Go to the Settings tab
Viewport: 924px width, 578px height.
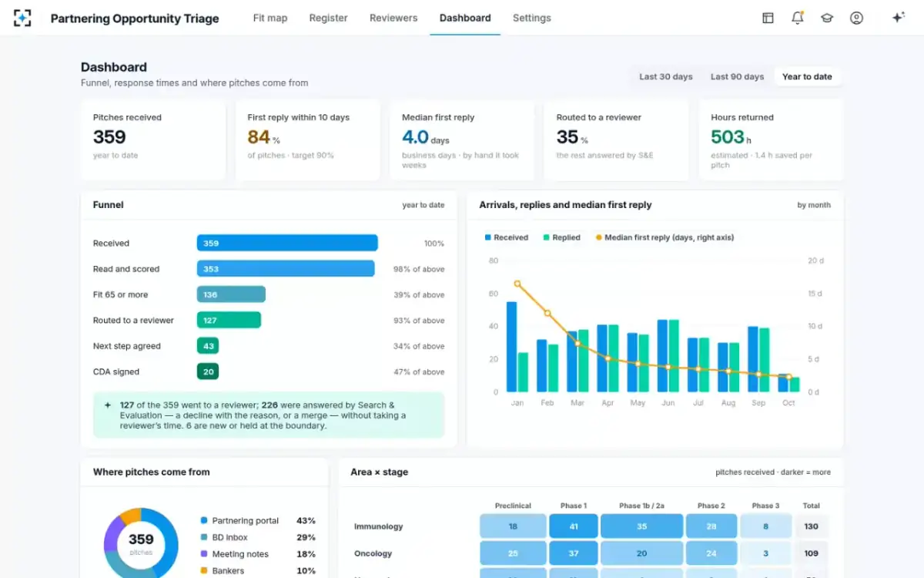pyautogui.click(x=532, y=18)
